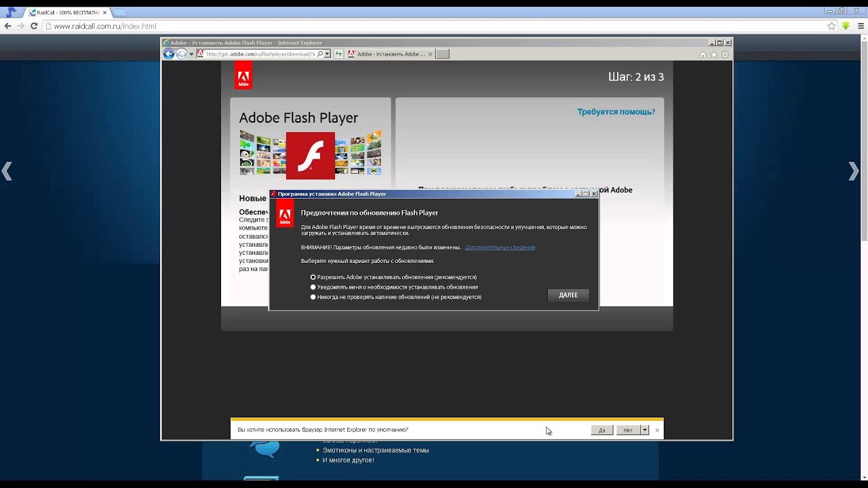868x488 pixels.
Task: Open recent pages dropdown in Internet Explorer
Action: (x=191, y=54)
